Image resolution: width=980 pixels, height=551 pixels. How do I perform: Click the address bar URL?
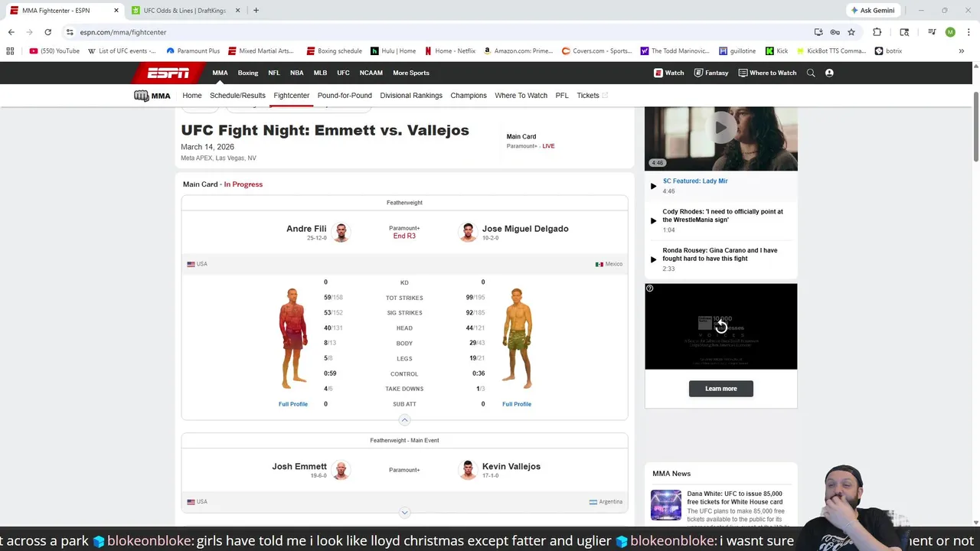point(123,32)
